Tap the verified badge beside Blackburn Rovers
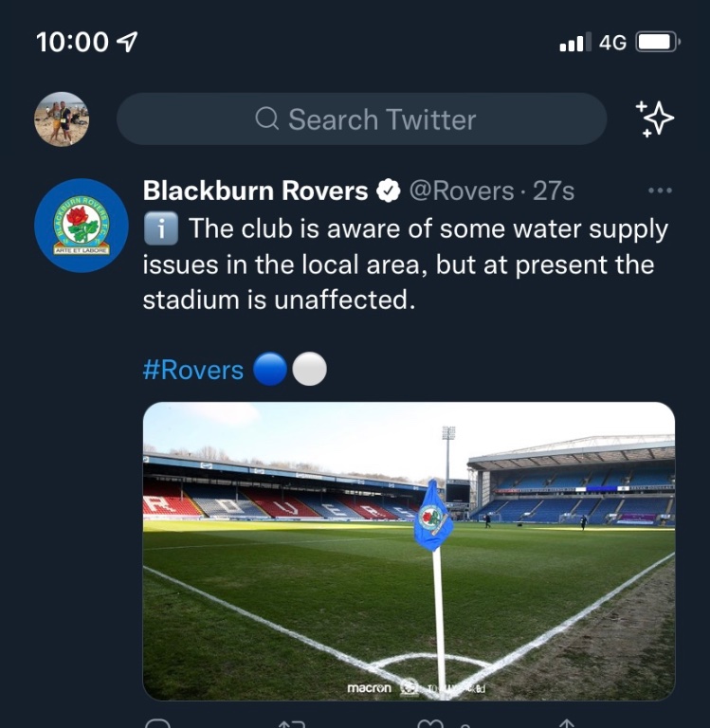This screenshot has height=728, width=710. [389, 191]
